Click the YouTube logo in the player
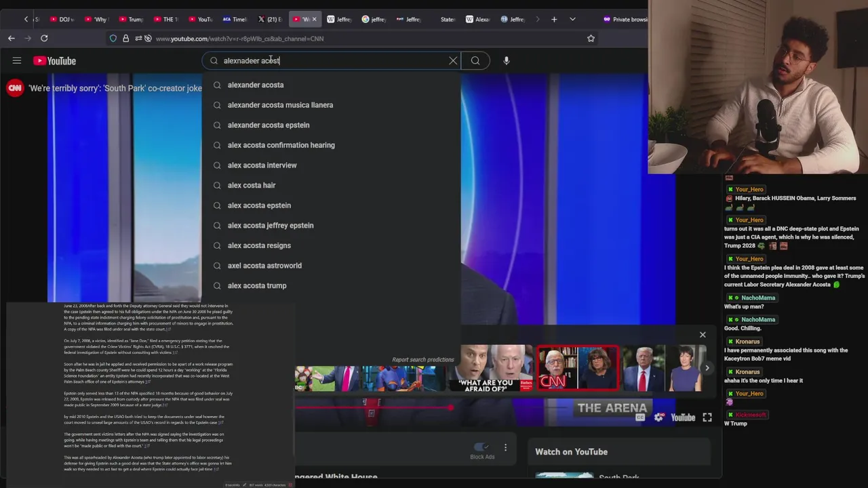Viewport: 868px width, 488px height. 683,418
